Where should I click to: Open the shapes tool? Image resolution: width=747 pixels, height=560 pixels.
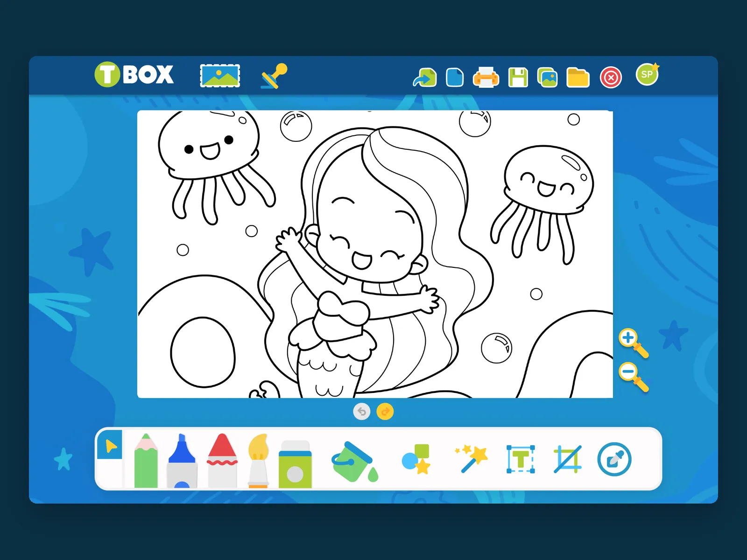(x=416, y=459)
